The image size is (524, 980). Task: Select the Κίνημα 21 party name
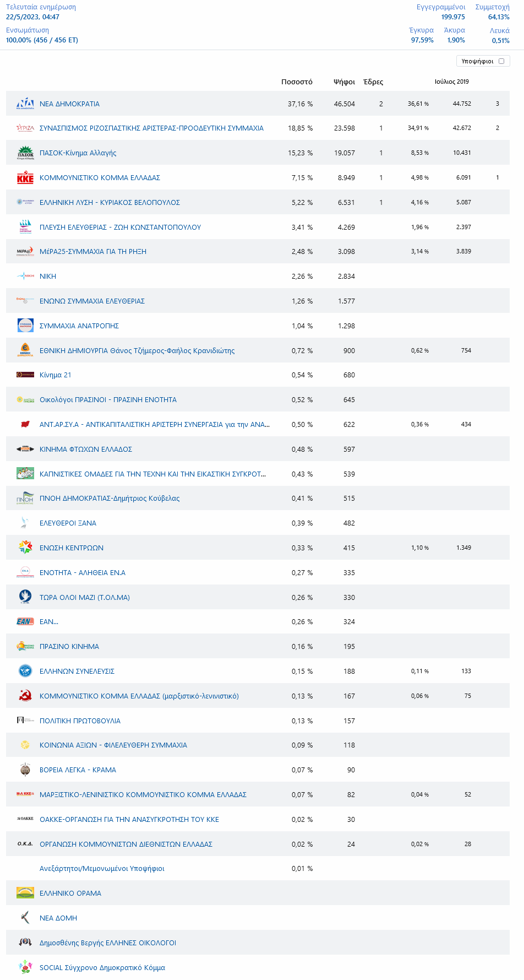pyautogui.click(x=55, y=375)
